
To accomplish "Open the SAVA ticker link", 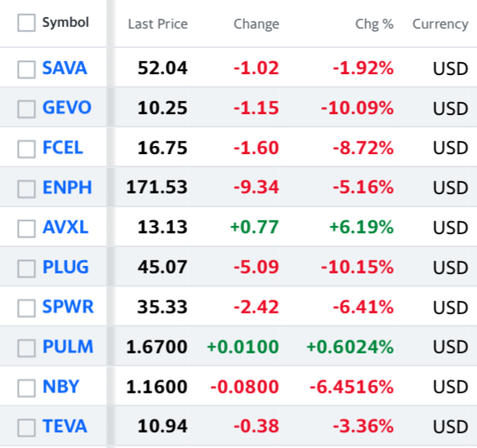I will (x=65, y=68).
